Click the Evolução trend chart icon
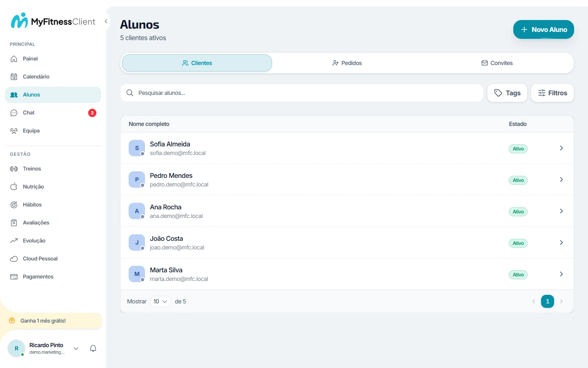 point(14,241)
